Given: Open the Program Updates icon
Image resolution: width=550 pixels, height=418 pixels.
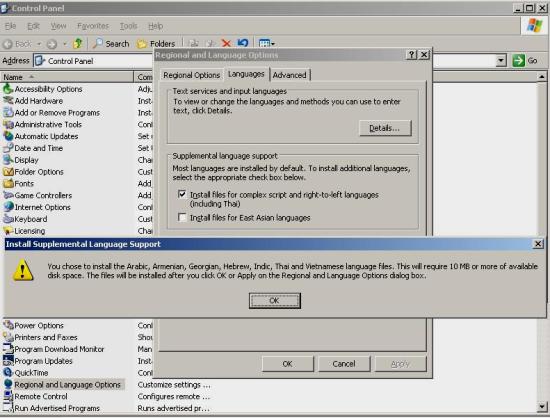Looking at the screenshot, I should click(8, 361).
